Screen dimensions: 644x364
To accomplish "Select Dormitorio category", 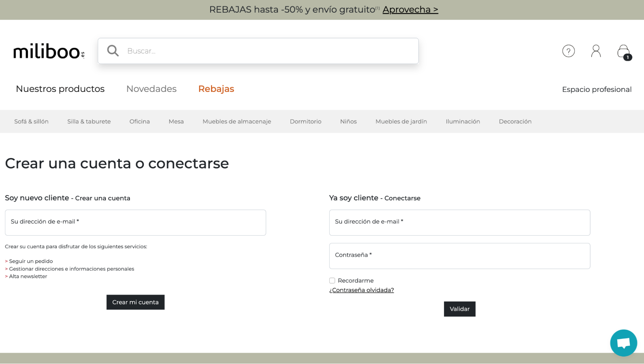I will pyautogui.click(x=305, y=122).
